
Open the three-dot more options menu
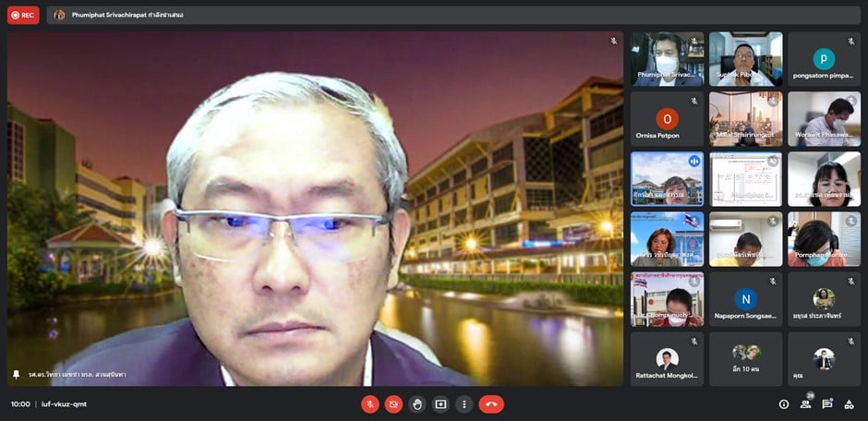(x=464, y=404)
